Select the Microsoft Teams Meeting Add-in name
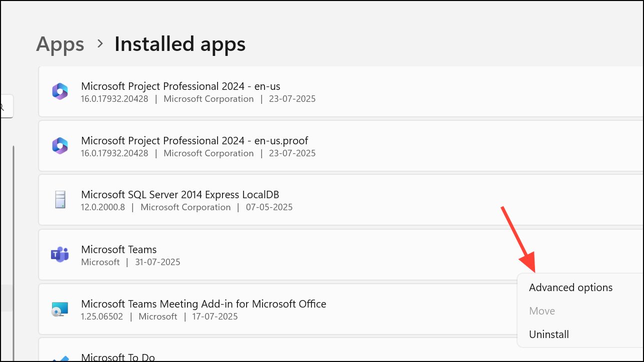644x362 pixels. tap(203, 304)
